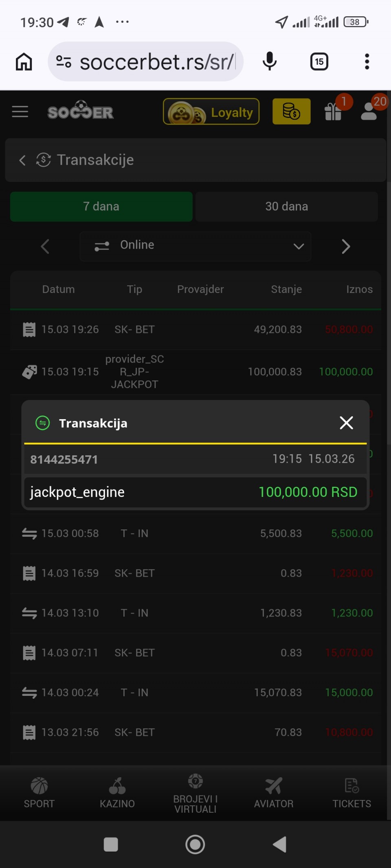Screen dimensions: 391x868
Task: Open the Sport section
Action: [39, 792]
